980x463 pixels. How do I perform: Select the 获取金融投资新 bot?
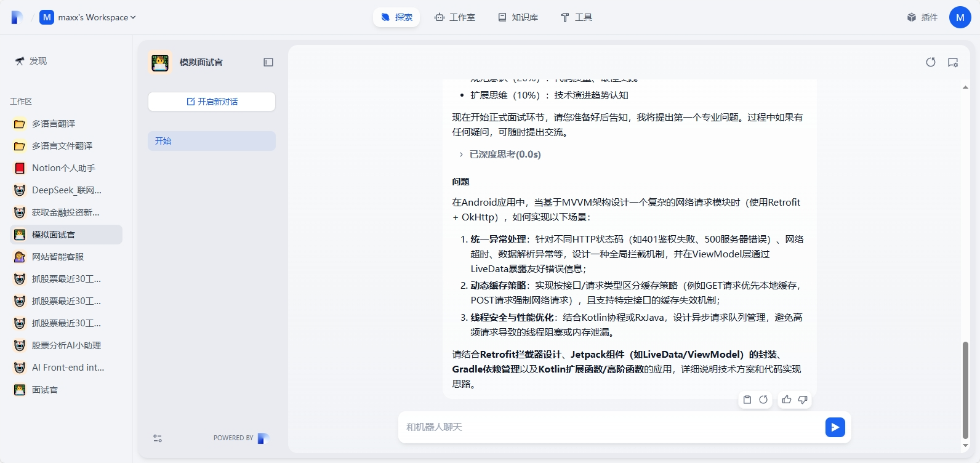(66, 212)
